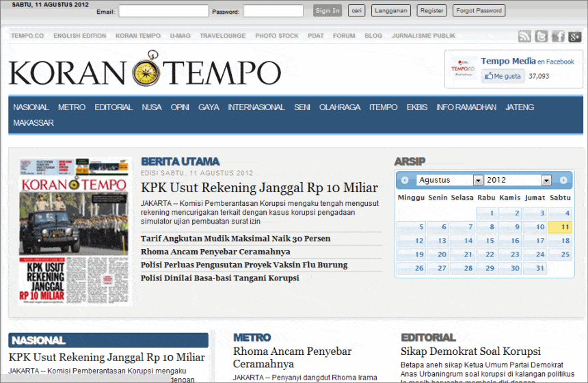Select date 26 in Arsip calendar
Image resolution: width=588 pixels, height=383 pixels.
click(x=412, y=268)
